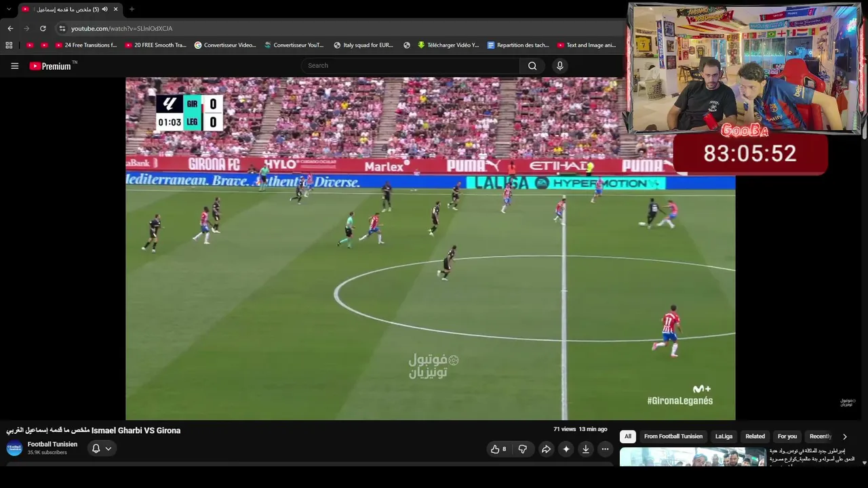Like the Ismael Gharbi video
868x488 pixels.
point(498,449)
